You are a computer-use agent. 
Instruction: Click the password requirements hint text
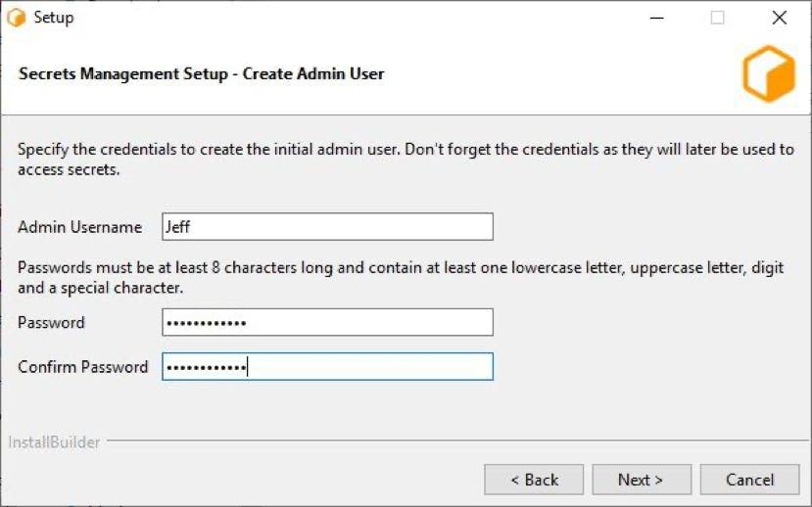(x=401, y=277)
